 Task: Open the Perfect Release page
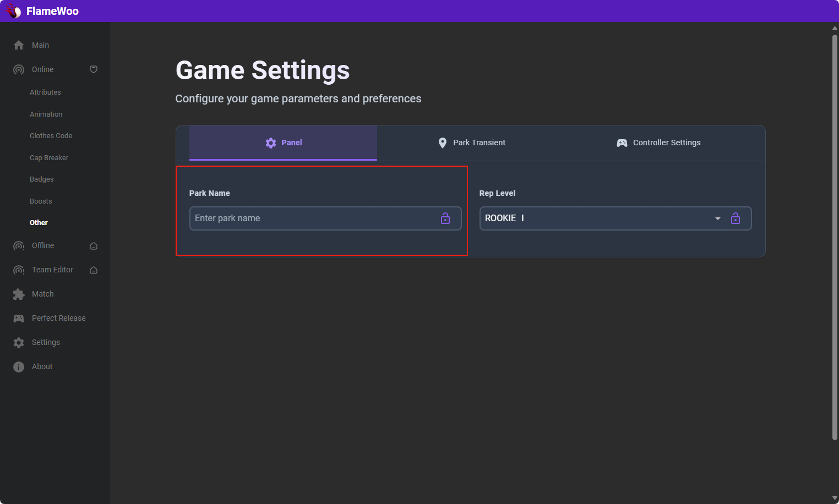pyautogui.click(x=59, y=318)
